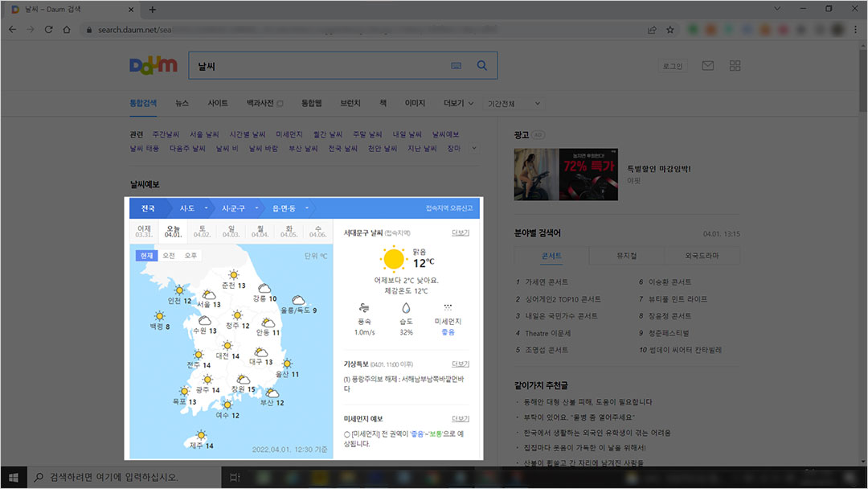Go back with the browser back arrow
Screen dimensions: 868x489
pyautogui.click(x=13, y=29)
